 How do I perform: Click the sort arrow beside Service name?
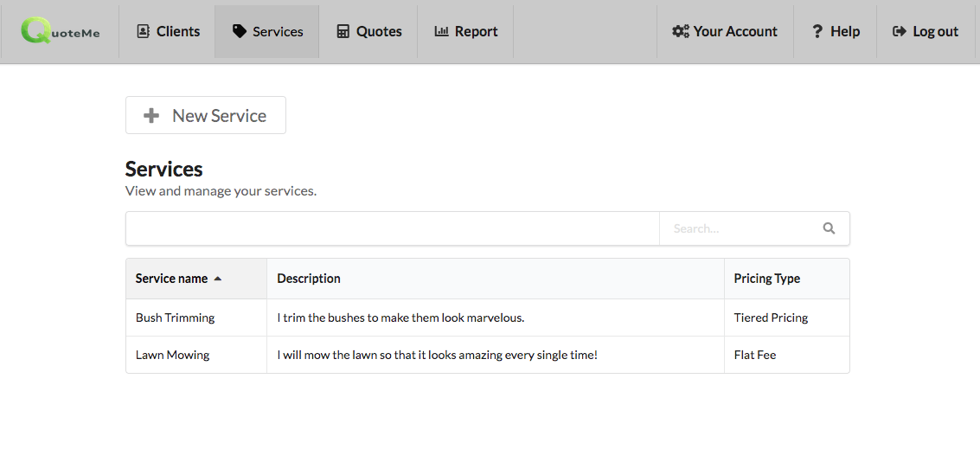[217, 279]
